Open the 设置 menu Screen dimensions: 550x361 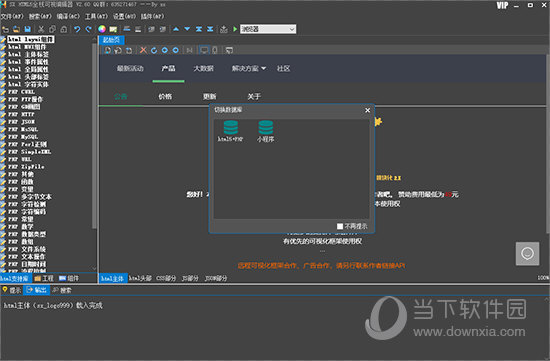124,16
